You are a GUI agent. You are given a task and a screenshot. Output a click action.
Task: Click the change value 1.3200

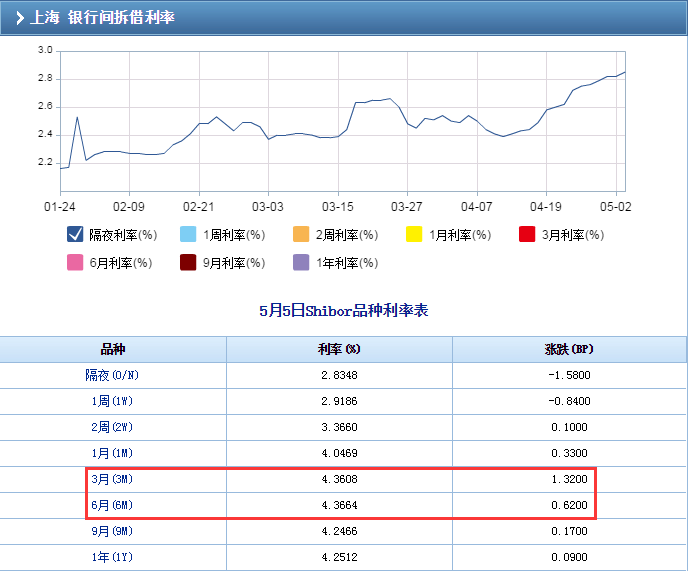(x=569, y=479)
